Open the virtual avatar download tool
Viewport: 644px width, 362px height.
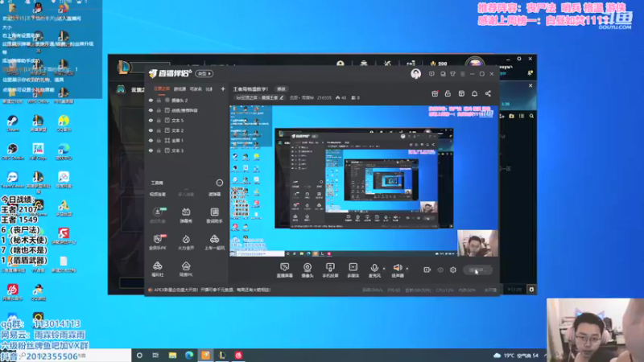click(158, 215)
